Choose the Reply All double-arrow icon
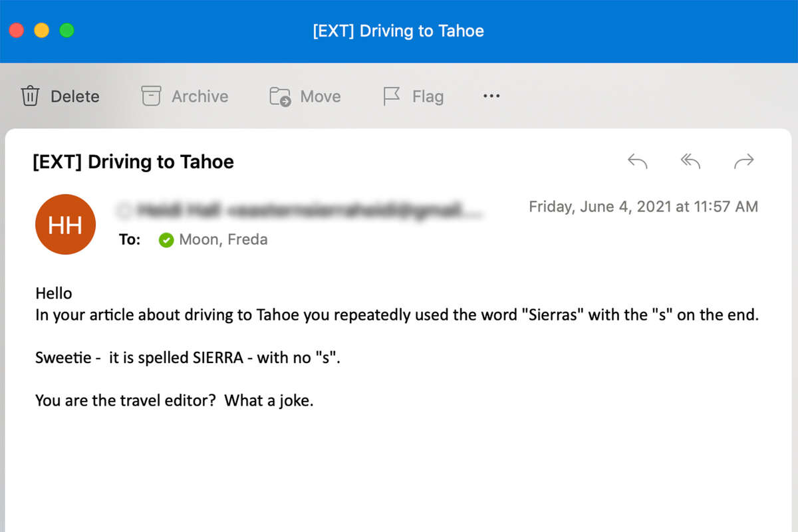This screenshot has width=798, height=532. 690,161
